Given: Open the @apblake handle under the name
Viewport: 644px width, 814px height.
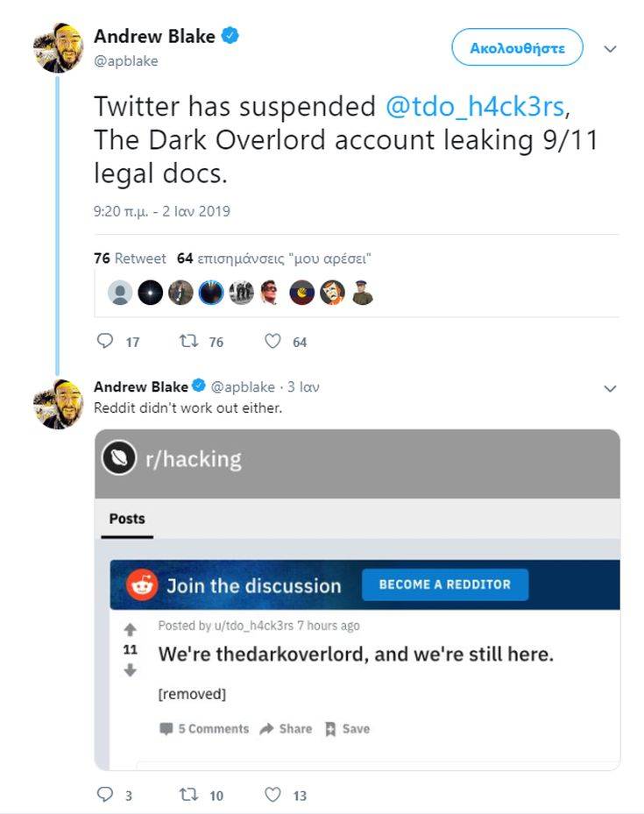Looking at the screenshot, I should (x=126, y=61).
